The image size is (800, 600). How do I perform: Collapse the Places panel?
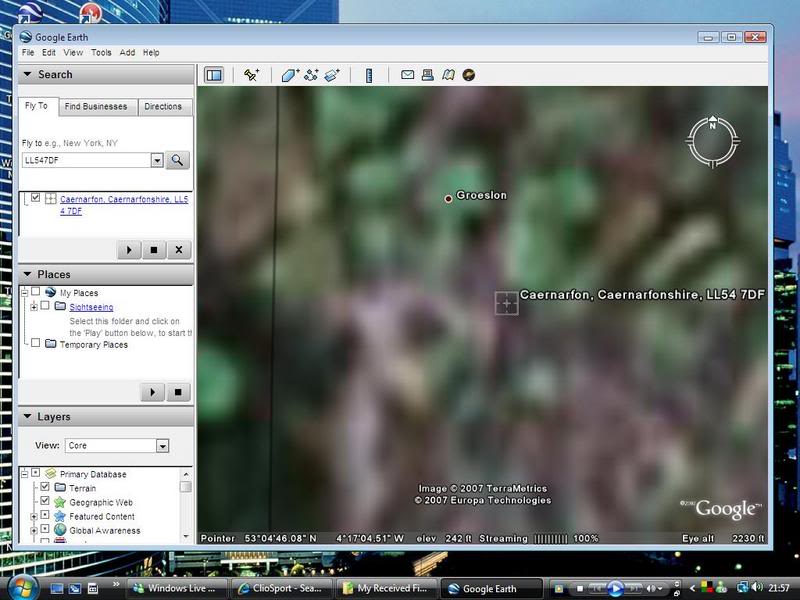point(28,274)
